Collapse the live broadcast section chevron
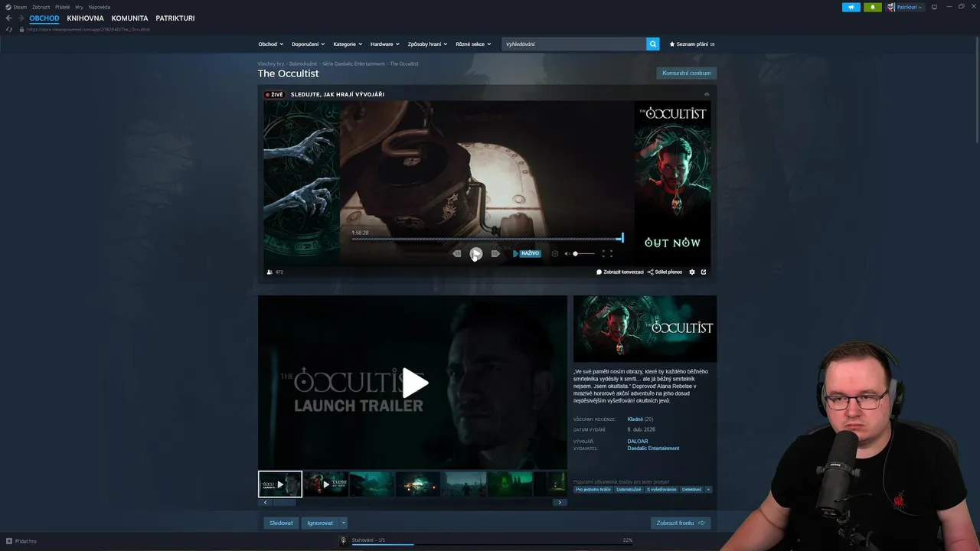This screenshot has height=551, width=980. 707,94
